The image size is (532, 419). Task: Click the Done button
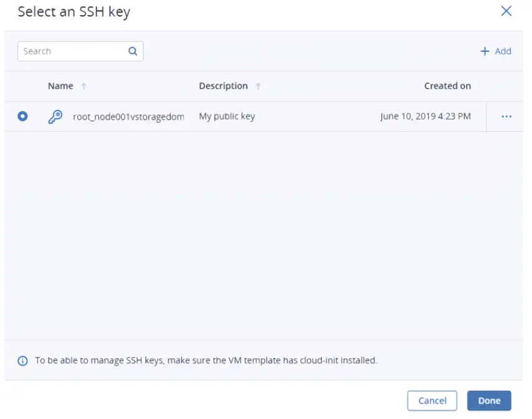click(x=489, y=401)
